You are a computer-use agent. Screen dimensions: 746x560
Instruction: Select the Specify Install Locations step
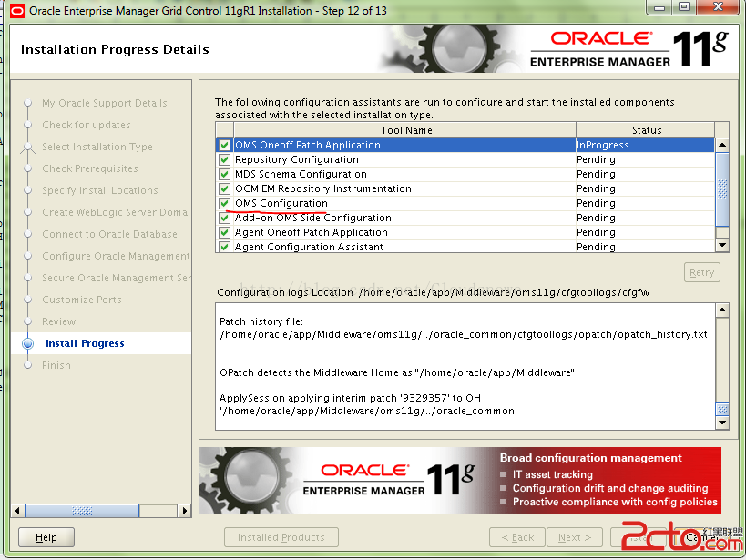coord(100,191)
